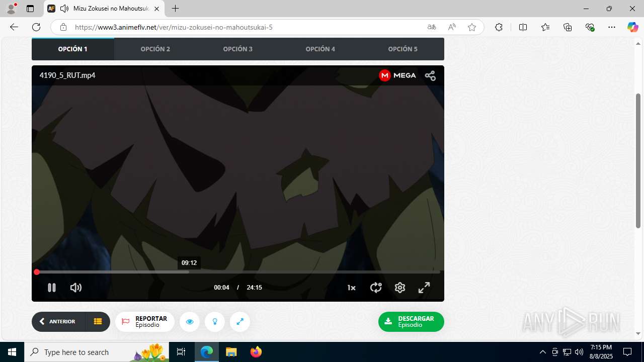
Task: Refresh the current page
Action: 36,27
